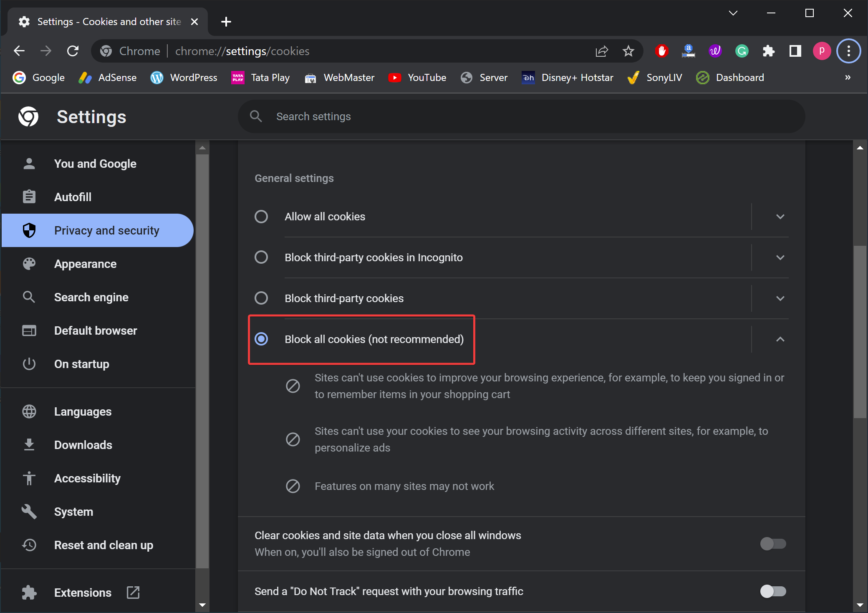Expand the Block third-party cookies details
This screenshot has height=613, width=868.
coord(780,298)
